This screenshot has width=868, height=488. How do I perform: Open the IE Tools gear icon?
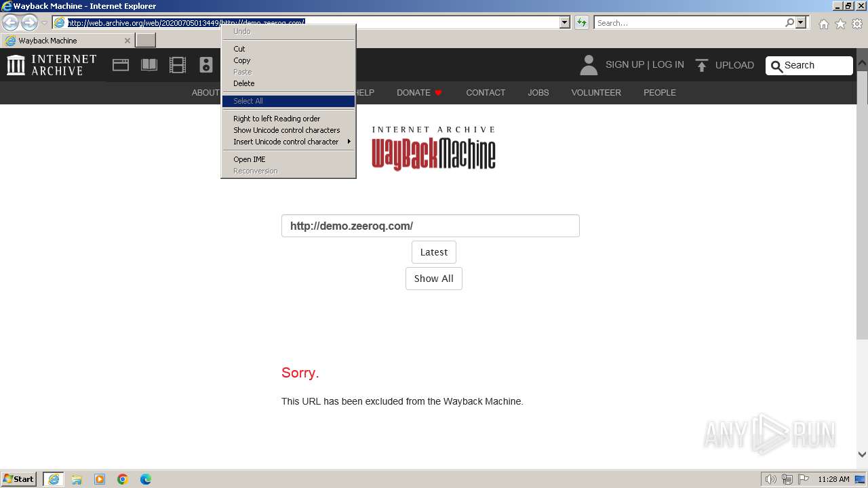[x=857, y=24]
